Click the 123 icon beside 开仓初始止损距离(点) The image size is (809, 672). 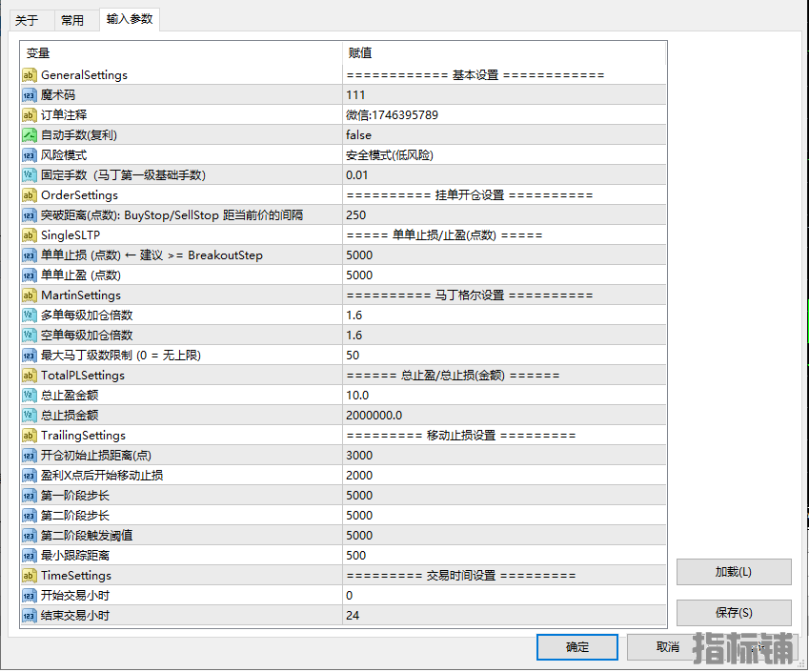tap(29, 455)
